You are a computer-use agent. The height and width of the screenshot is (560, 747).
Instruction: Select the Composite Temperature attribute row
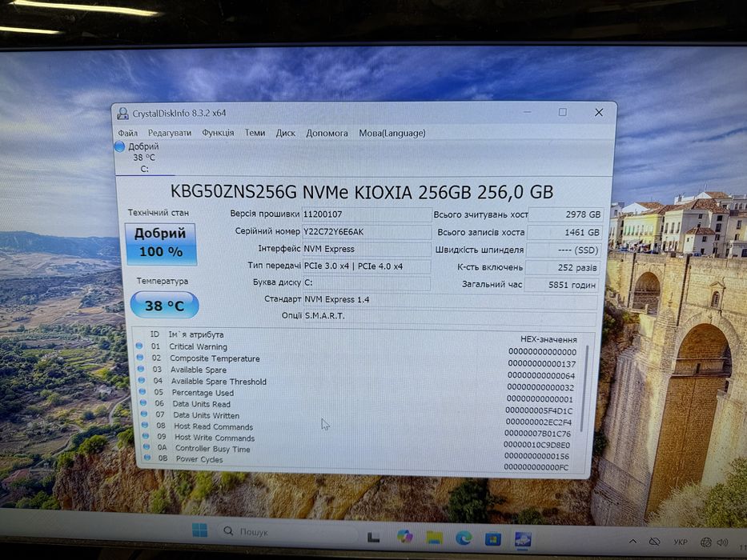click(x=357, y=359)
